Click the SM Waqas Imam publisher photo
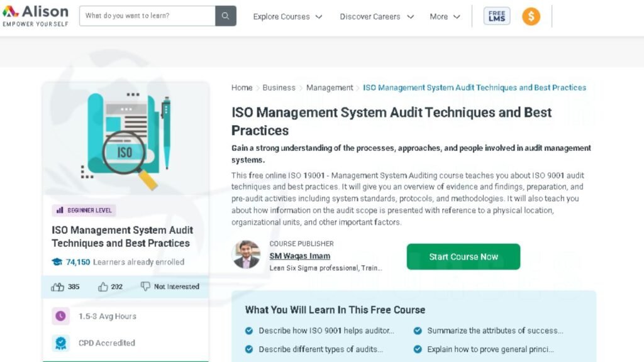 coord(246,255)
